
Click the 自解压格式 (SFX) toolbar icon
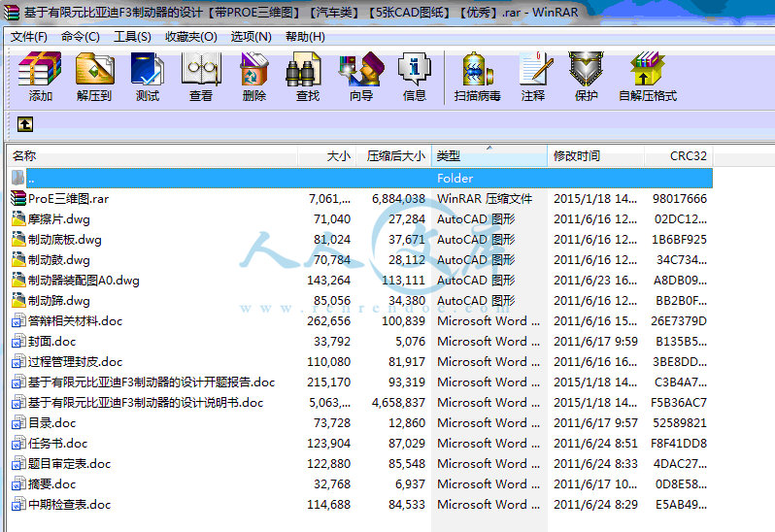648,69
